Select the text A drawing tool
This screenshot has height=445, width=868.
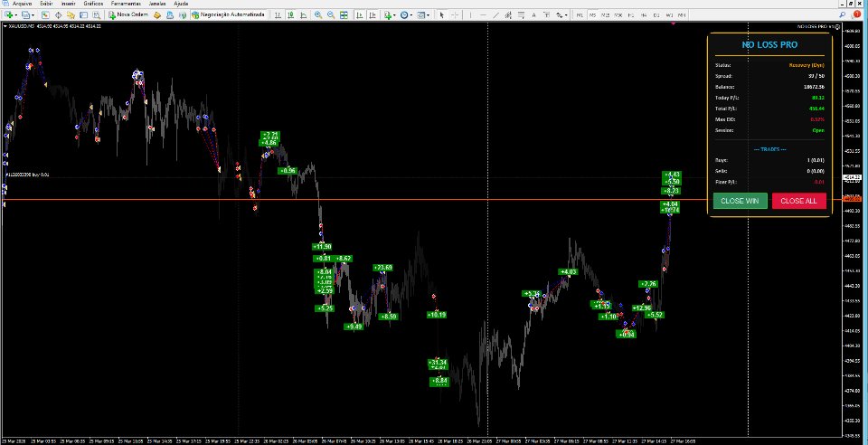[x=533, y=15]
